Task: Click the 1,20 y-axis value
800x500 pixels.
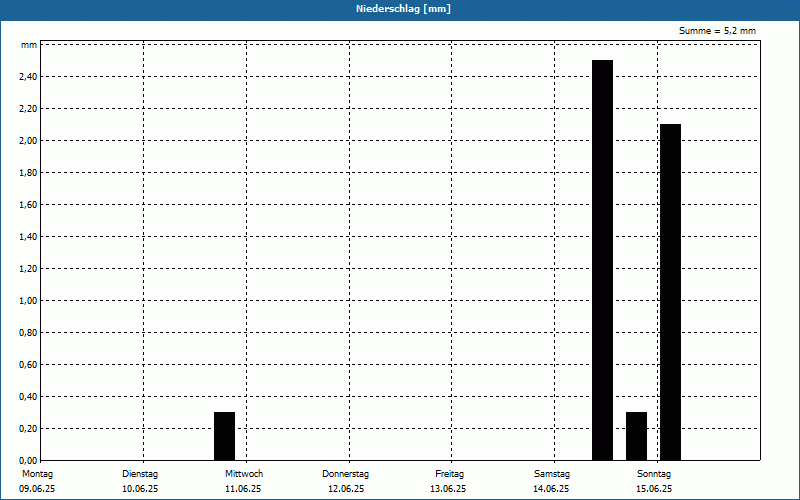Action: pos(28,269)
